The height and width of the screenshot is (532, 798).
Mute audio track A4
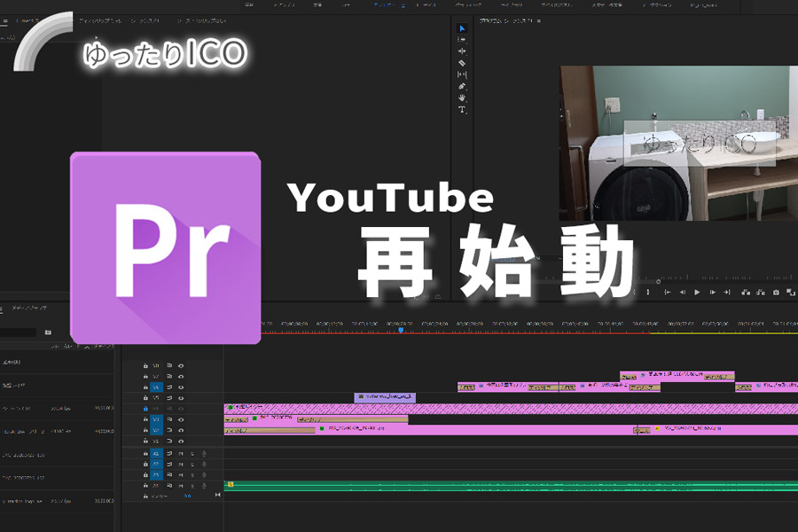click(x=181, y=486)
